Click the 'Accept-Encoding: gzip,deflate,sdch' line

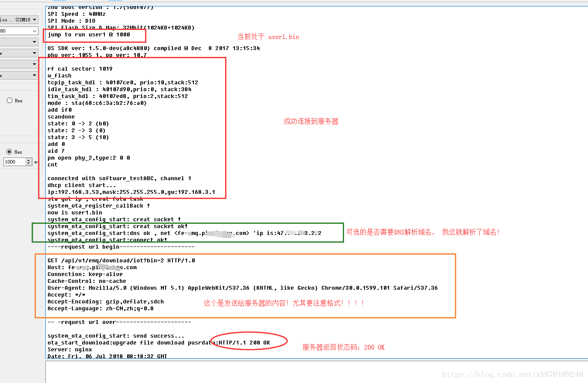point(106,302)
